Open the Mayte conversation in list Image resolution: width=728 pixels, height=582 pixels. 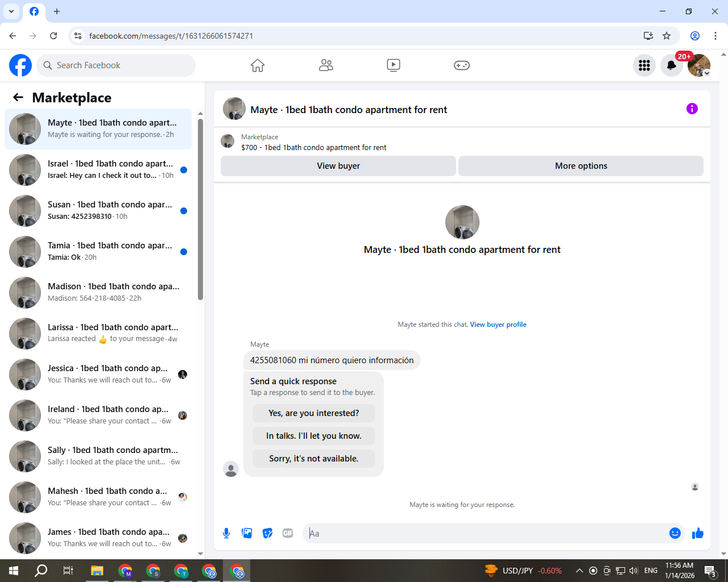tap(98, 129)
